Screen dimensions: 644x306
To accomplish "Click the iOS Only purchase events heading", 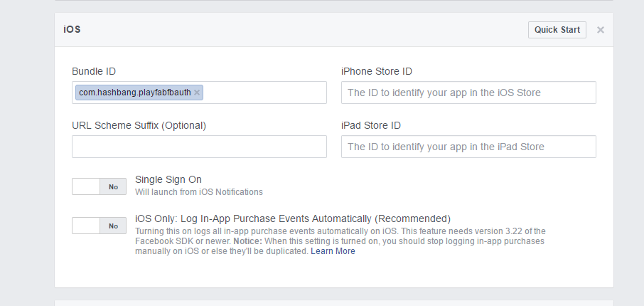I will (293, 218).
